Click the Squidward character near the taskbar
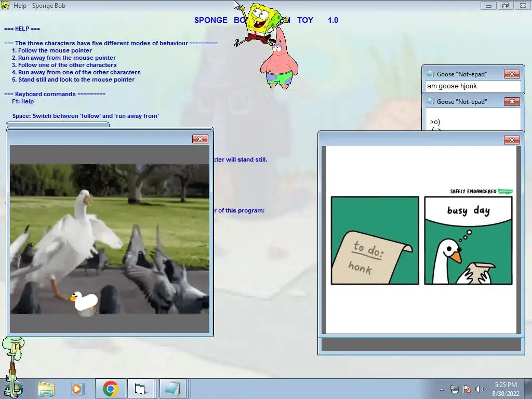The image size is (532, 399). click(x=13, y=367)
